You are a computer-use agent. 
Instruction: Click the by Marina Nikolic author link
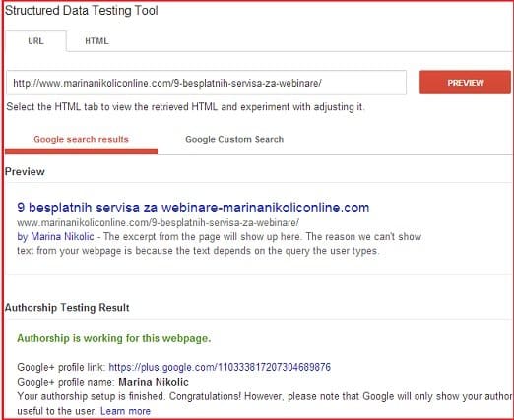tap(55, 236)
